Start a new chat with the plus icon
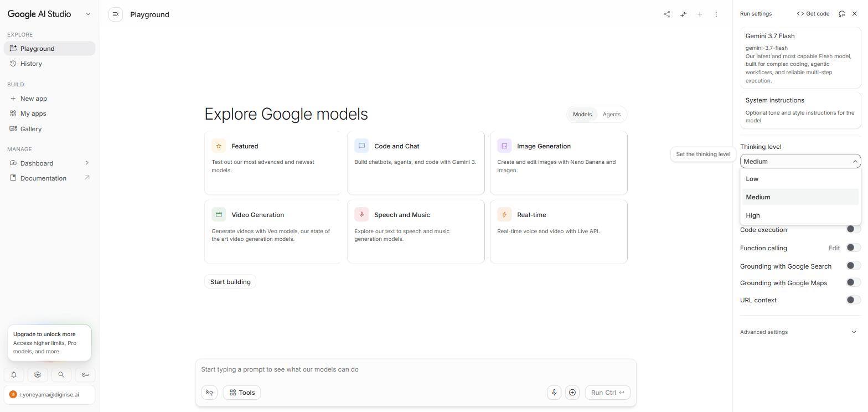868x412 pixels. tap(700, 14)
